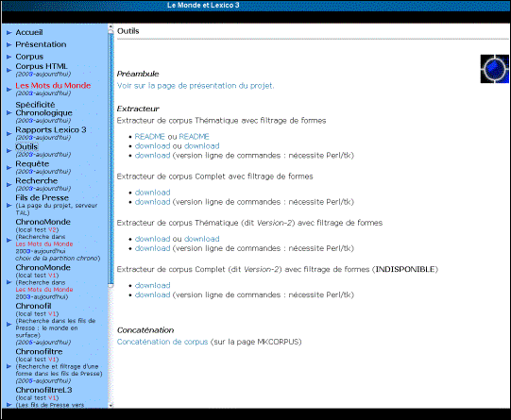Click the arrow icon beside Les Mots du Monde
This screenshot has width=511, height=420.
click(9, 90)
